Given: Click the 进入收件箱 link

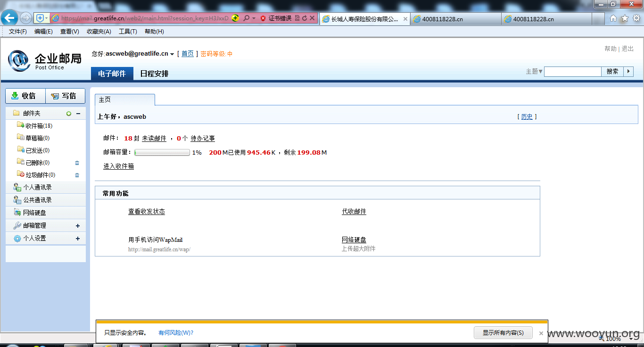Looking at the screenshot, I should click(119, 166).
